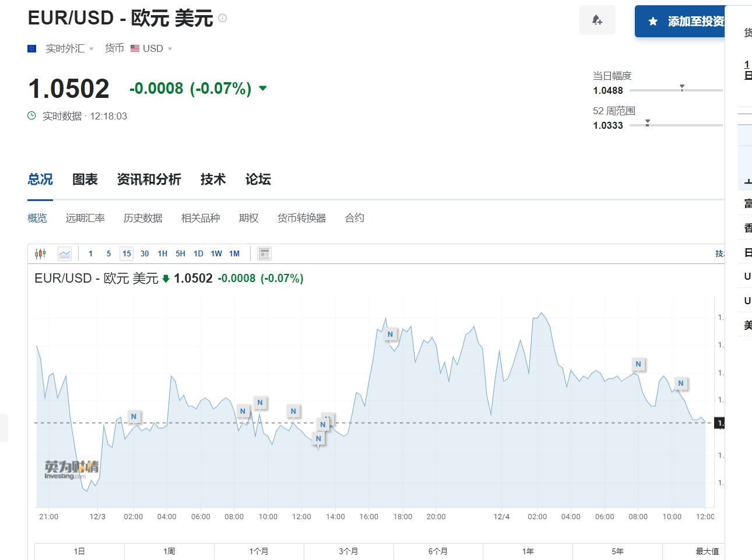Viewport: 752px width, 560px height.
Task: Click the 当日幅度 range slider marker
Action: [x=682, y=88]
